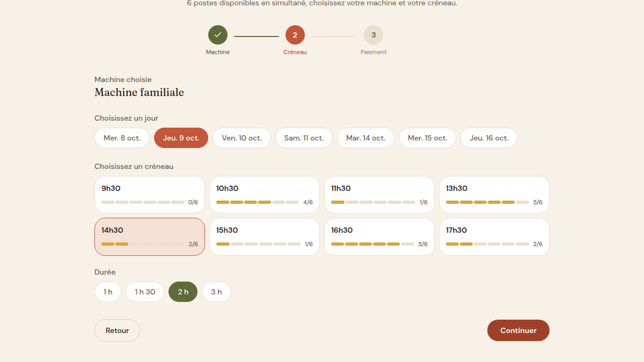Set duration to 1 h
The height and width of the screenshot is (362, 644).
[x=108, y=292]
